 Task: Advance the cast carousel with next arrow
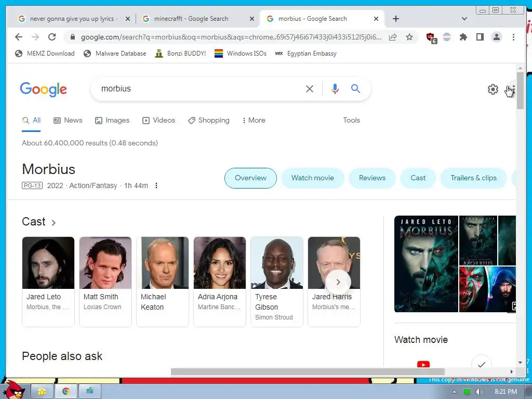(338, 282)
